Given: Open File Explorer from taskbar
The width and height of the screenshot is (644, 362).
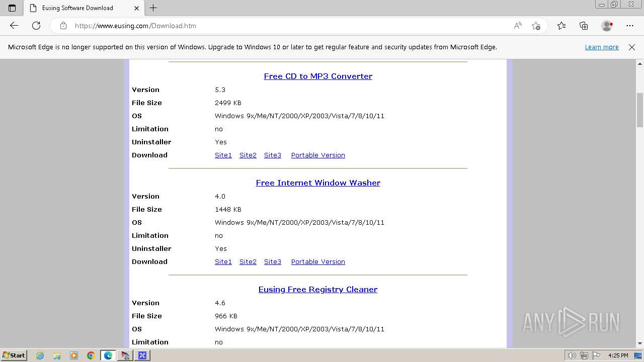Looking at the screenshot, I should (57, 355).
